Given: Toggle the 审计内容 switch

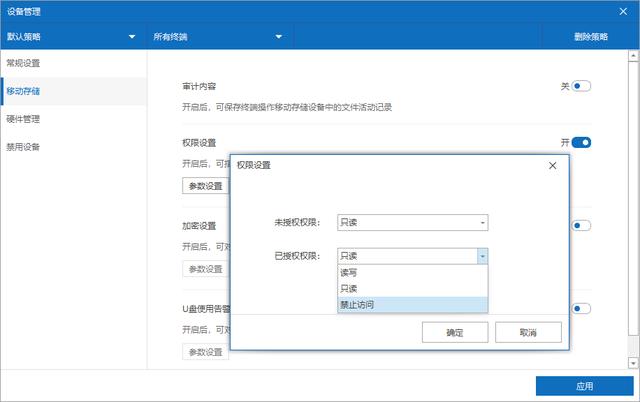Looking at the screenshot, I should coord(581,86).
